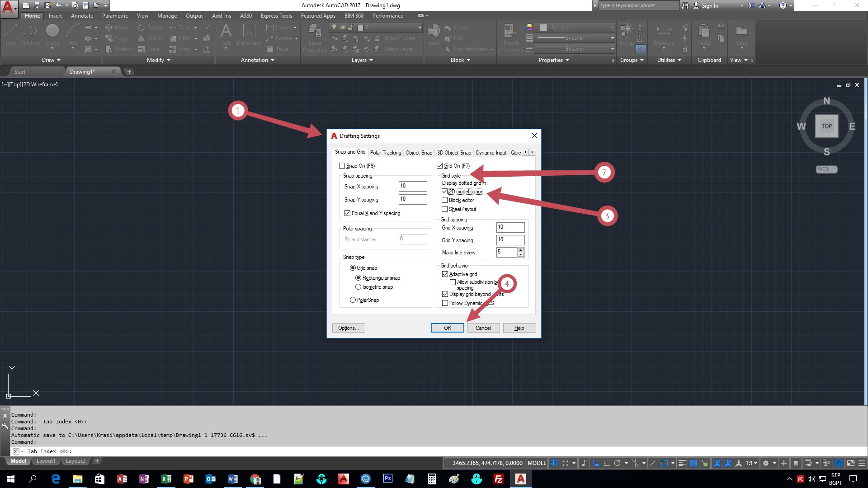Expand the Properties panel
This screenshot has height=488, width=868.
[x=554, y=60]
